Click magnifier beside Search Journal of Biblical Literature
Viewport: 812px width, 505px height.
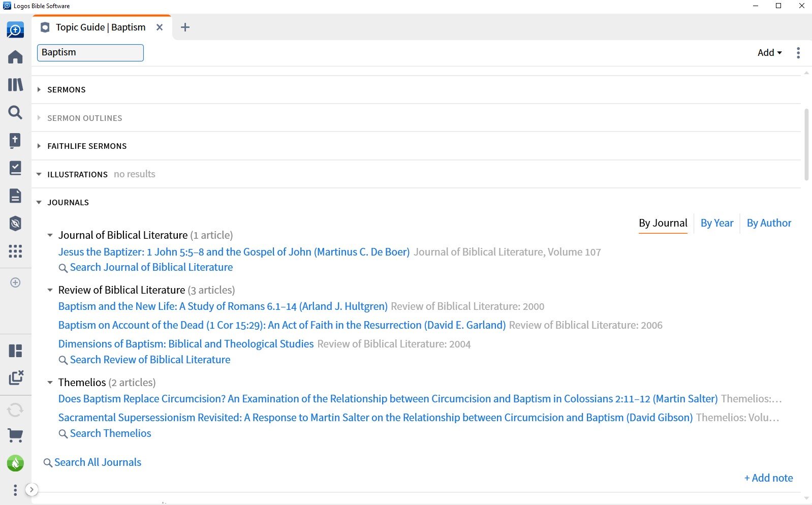tap(63, 268)
